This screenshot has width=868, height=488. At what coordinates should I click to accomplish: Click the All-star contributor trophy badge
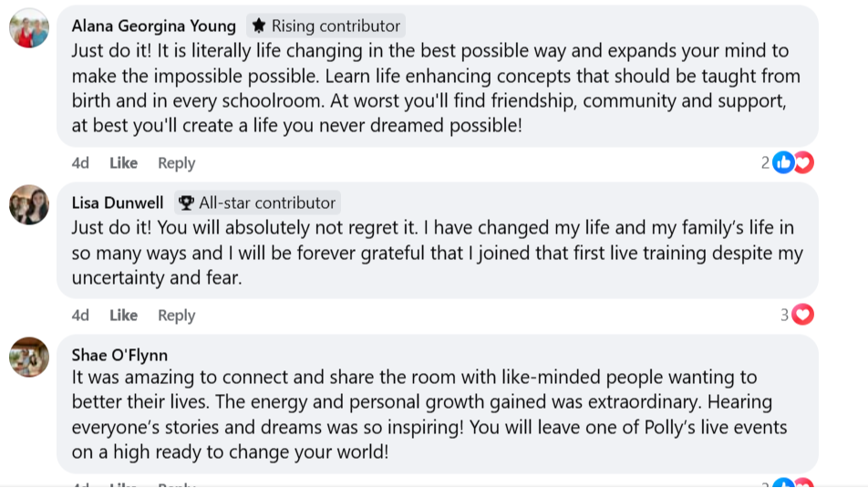pyautogui.click(x=256, y=202)
